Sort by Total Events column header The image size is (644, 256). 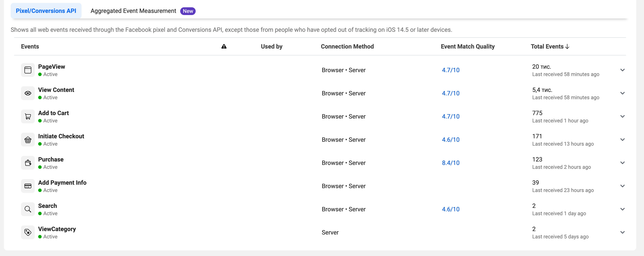(550, 47)
